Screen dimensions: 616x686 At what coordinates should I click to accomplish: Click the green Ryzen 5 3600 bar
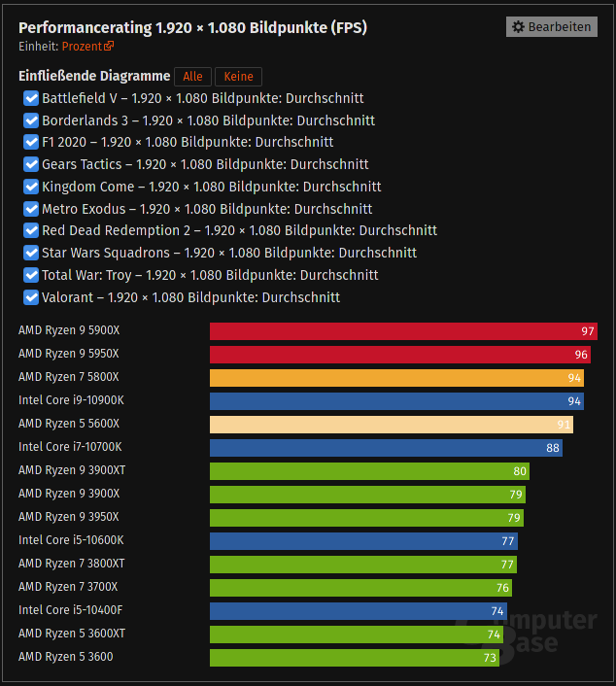(x=355, y=658)
